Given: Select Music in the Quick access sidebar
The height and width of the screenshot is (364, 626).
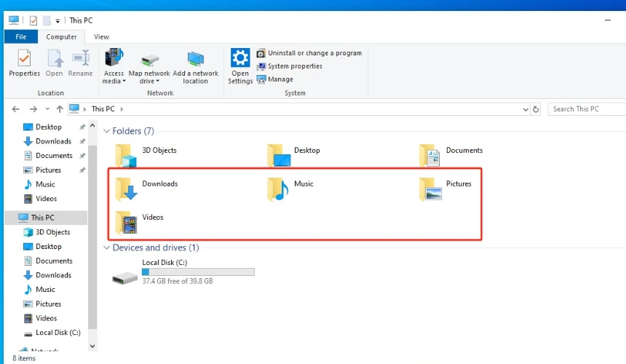Looking at the screenshot, I should click(x=45, y=184).
